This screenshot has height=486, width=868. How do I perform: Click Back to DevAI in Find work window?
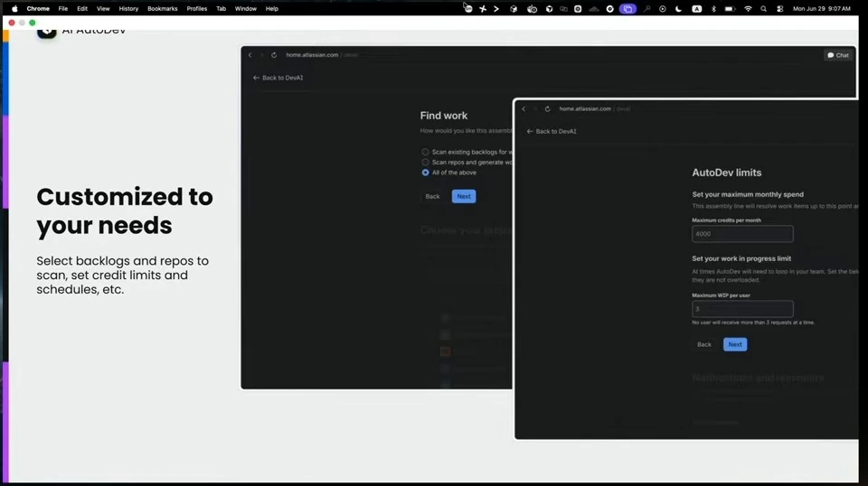[x=278, y=78]
